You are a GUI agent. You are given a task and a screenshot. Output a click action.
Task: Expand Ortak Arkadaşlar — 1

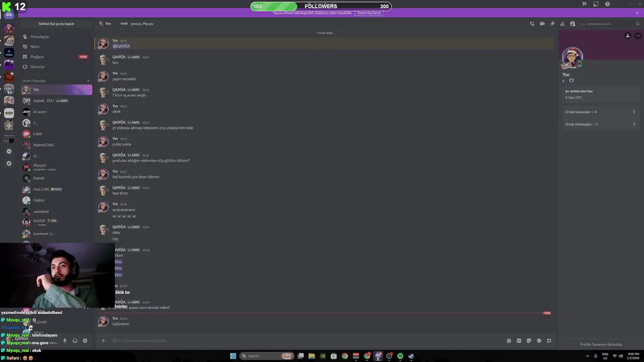click(x=600, y=124)
